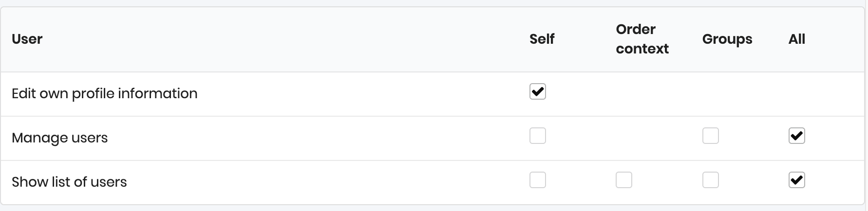Uncheck Self for Edit own profile information

click(537, 92)
